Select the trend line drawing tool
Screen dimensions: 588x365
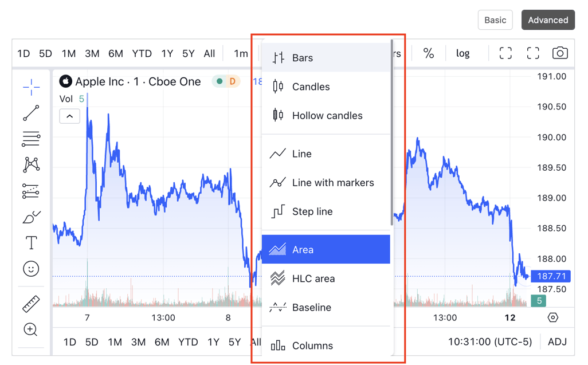[x=31, y=113]
